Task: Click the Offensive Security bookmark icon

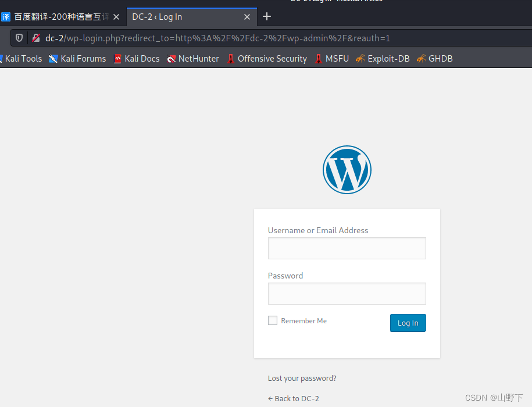Action: pos(231,59)
